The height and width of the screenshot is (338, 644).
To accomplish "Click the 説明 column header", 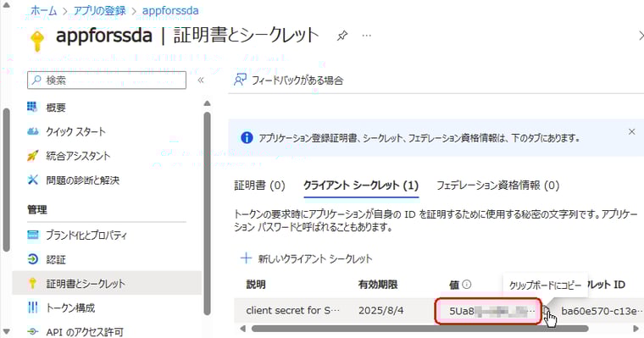I will click(256, 285).
